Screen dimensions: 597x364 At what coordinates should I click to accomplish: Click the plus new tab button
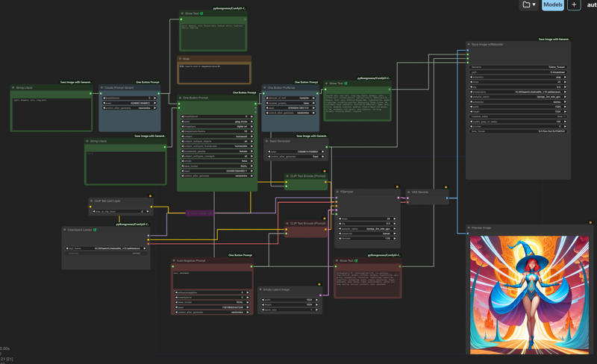574,4
